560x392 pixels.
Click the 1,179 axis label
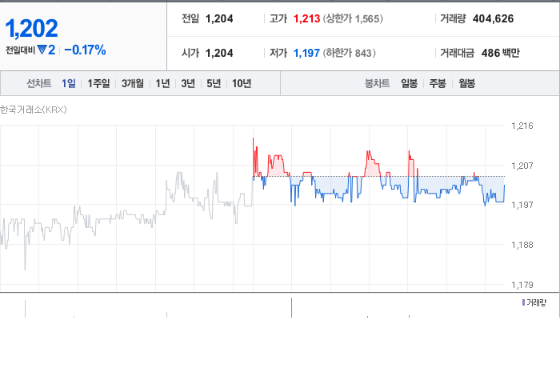[x=522, y=285]
